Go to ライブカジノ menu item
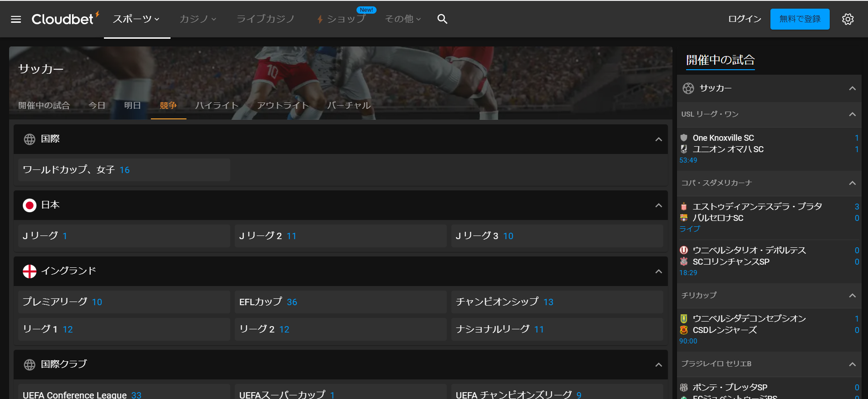The height and width of the screenshot is (399, 868). point(266,19)
